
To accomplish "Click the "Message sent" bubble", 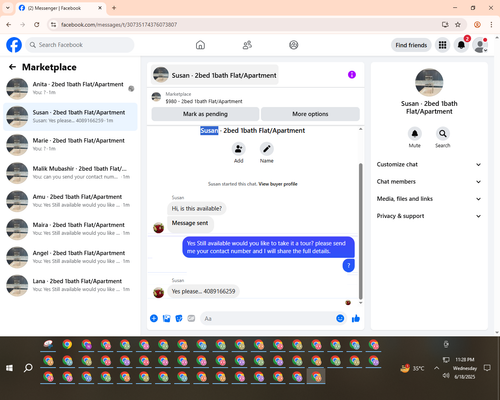I will pyautogui.click(x=190, y=223).
